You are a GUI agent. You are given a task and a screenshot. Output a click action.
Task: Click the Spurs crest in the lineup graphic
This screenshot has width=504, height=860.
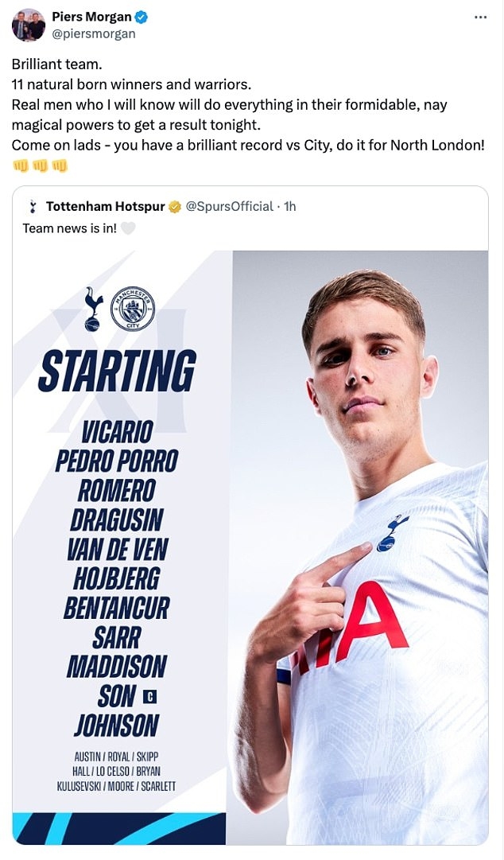click(x=94, y=309)
